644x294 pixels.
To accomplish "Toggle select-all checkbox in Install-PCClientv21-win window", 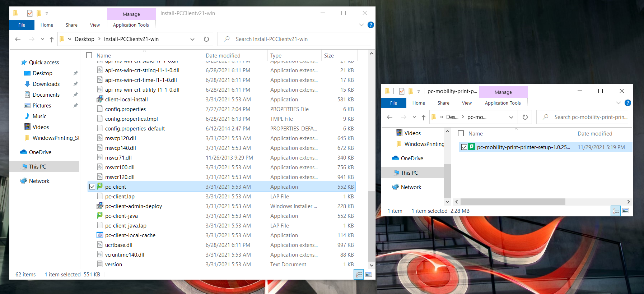I will [x=89, y=55].
